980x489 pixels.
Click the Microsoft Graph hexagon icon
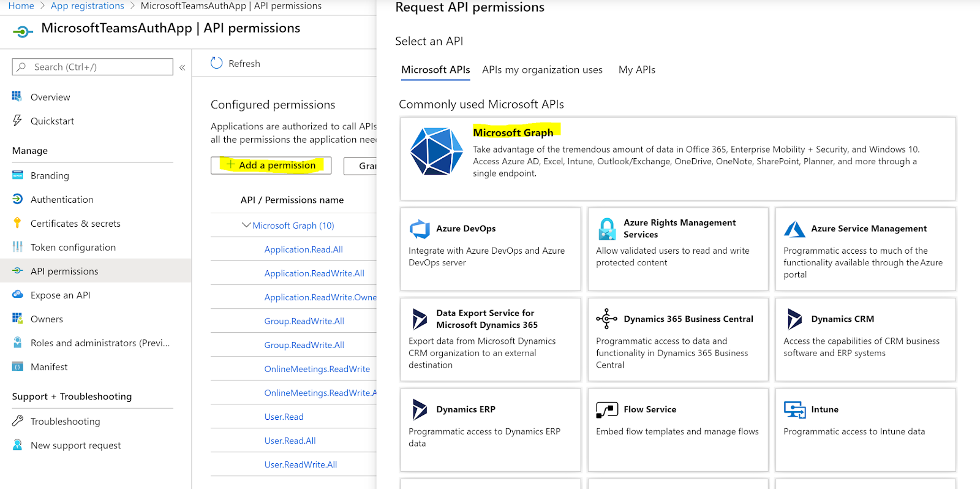coord(436,151)
